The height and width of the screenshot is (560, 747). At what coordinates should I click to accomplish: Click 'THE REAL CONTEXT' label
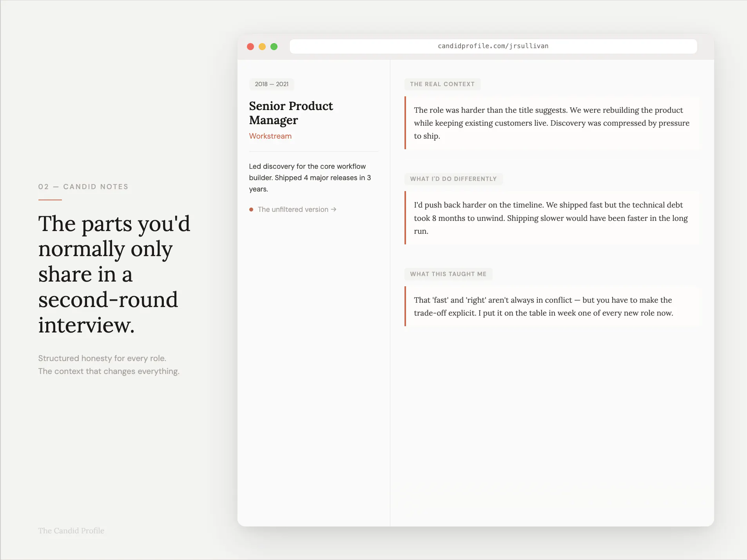tap(442, 84)
